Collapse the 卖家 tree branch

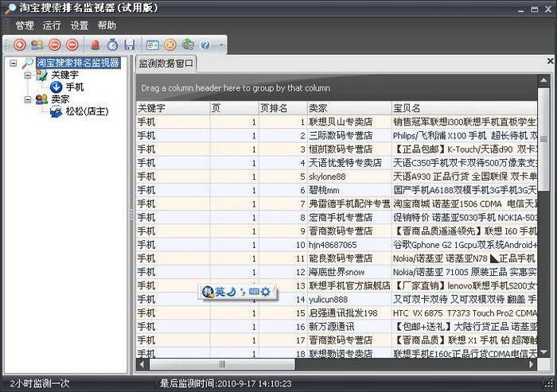pos(28,99)
